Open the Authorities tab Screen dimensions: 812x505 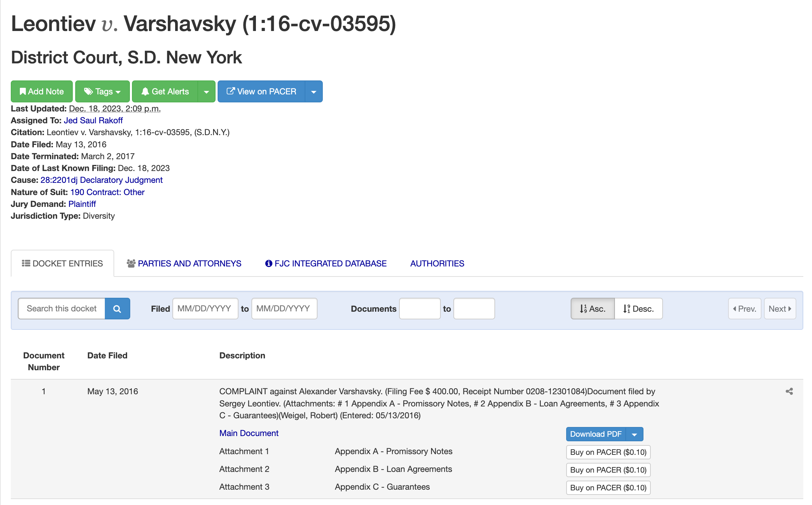[437, 264]
